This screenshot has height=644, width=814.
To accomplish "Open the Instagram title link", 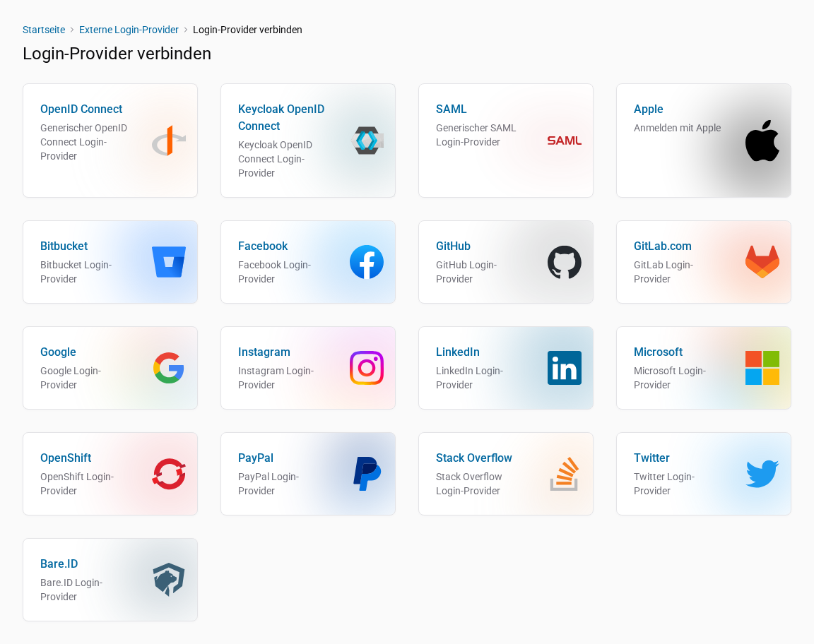I will point(264,352).
